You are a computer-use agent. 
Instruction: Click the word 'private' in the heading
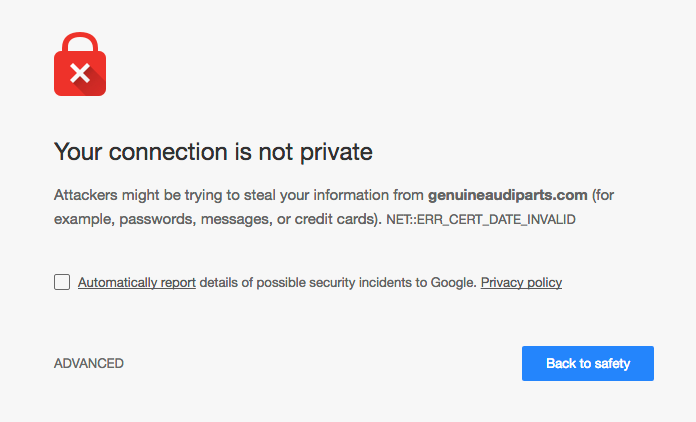point(336,152)
